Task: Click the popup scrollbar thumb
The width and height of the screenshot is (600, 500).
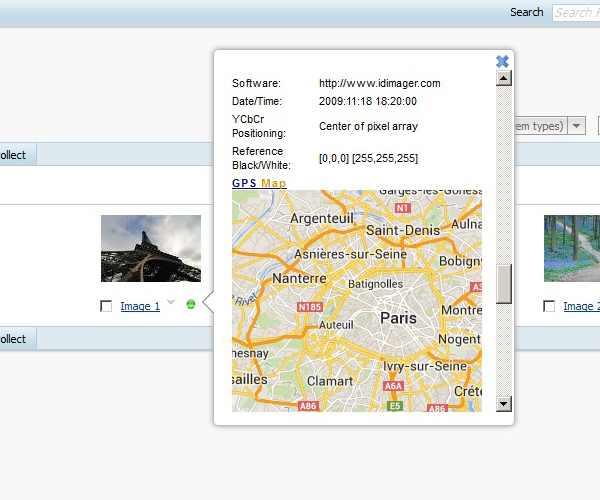Action: (x=504, y=284)
